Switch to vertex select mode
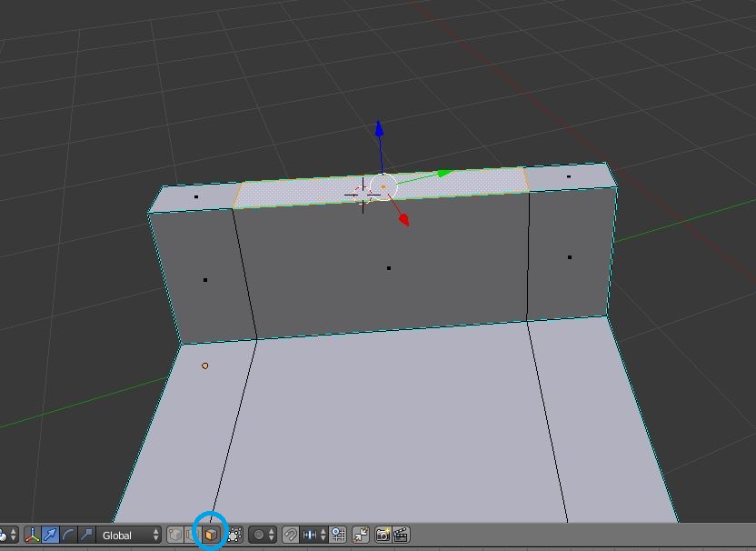Image resolution: width=756 pixels, height=551 pixels. click(175, 535)
